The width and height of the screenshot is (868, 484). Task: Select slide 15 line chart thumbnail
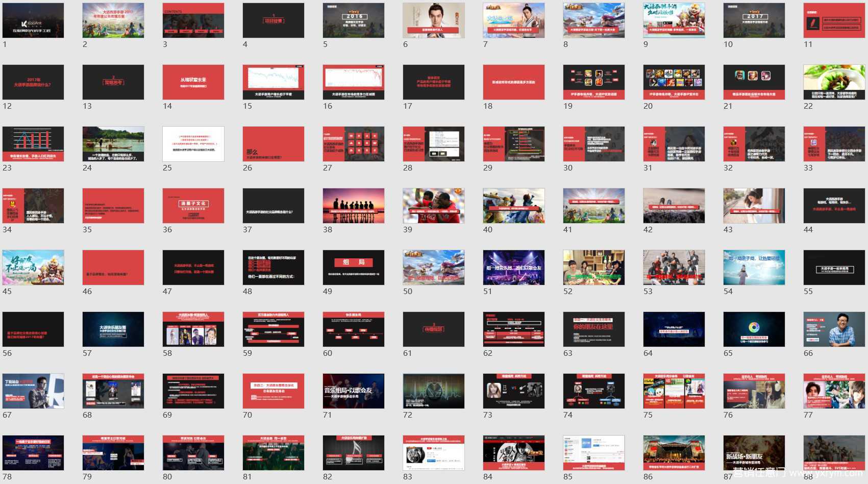(x=274, y=82)
